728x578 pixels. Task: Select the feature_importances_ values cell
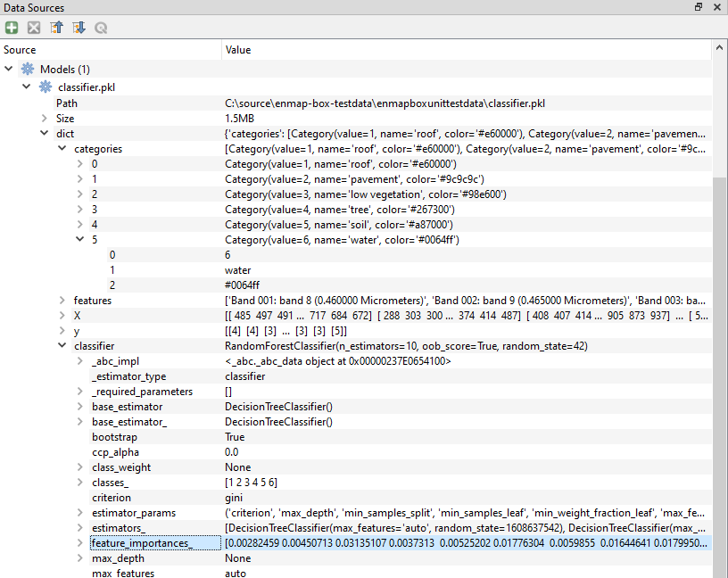point(466,542)
